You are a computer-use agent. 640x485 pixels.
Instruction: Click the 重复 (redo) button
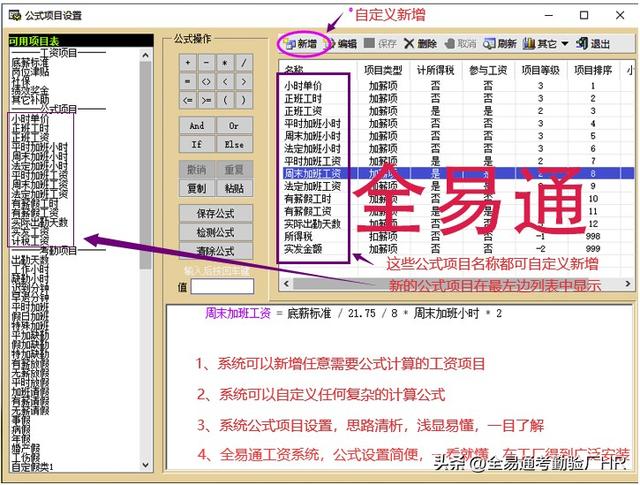pyautogui.click(x=234, y=169)
